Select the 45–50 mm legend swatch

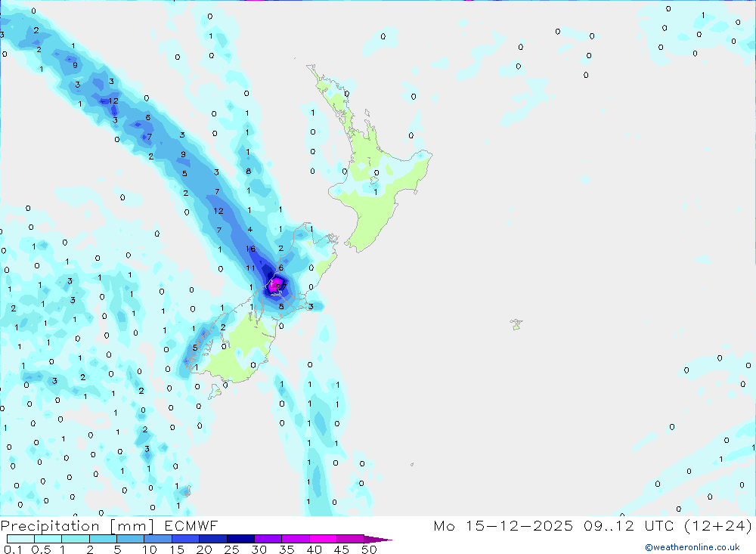pyautogui.click(x=351, y=539)
